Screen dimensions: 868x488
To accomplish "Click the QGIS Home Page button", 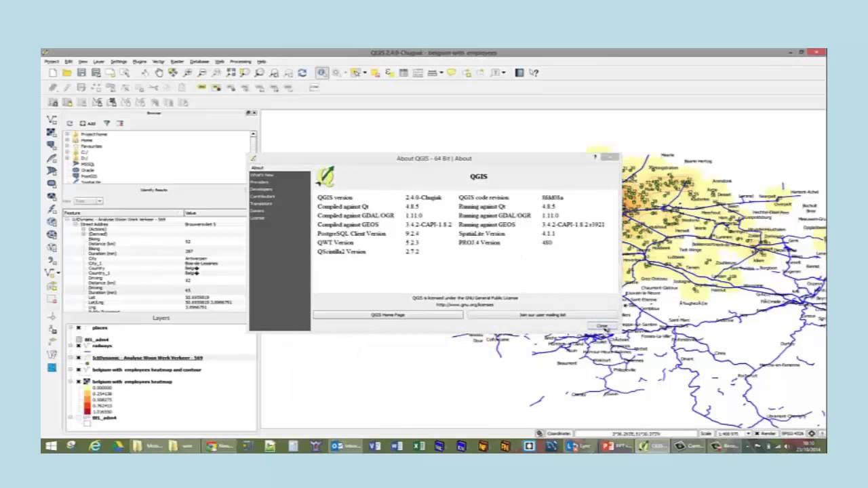I will (388, 315).
